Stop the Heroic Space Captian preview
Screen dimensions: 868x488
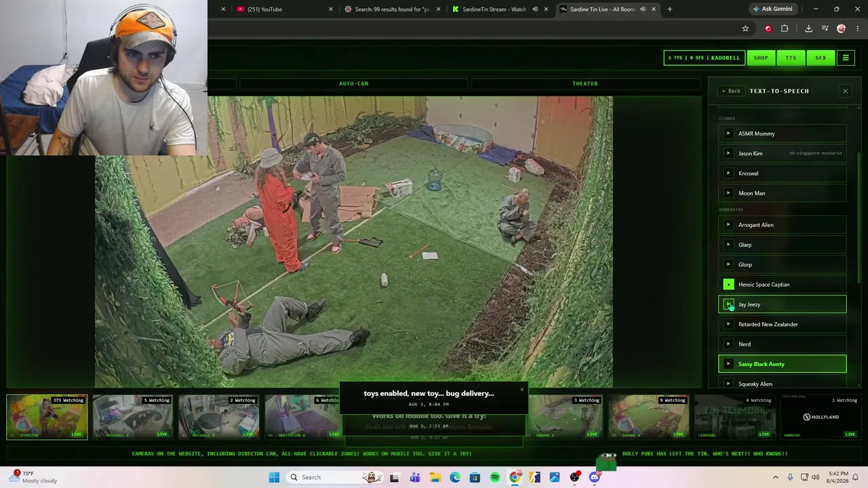tap(728, 285)
